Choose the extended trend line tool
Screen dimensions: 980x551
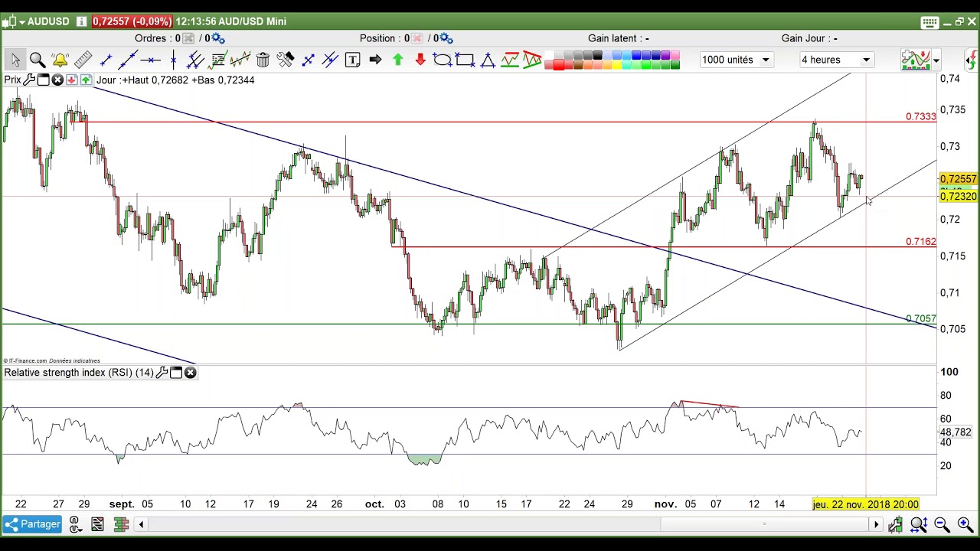click(128, 60)
